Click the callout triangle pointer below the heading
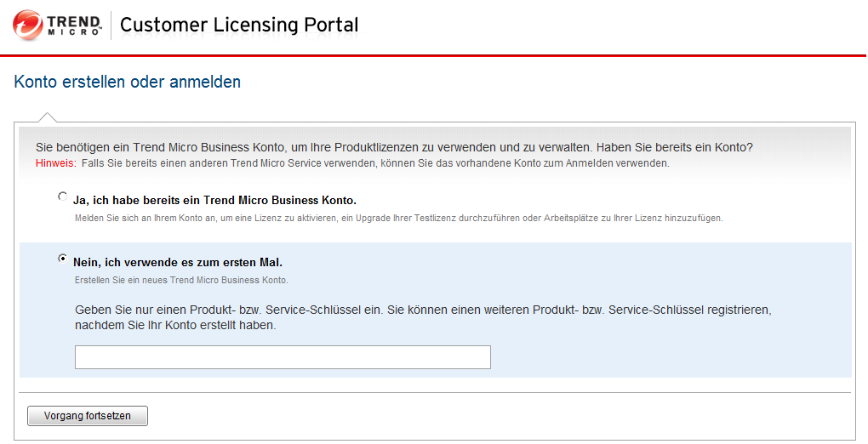868x444 pixels. click(x=48, y=118)
